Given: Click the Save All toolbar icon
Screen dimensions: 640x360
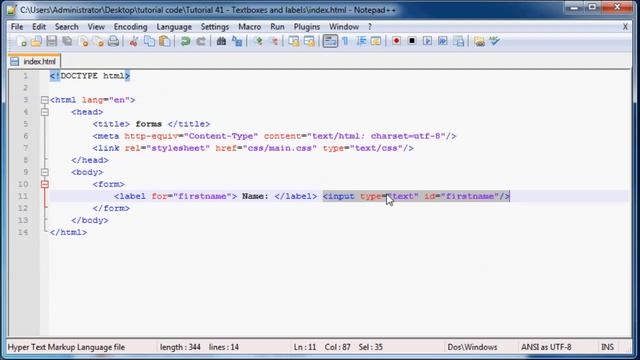Looking at the screenshot, I should 67,41.
